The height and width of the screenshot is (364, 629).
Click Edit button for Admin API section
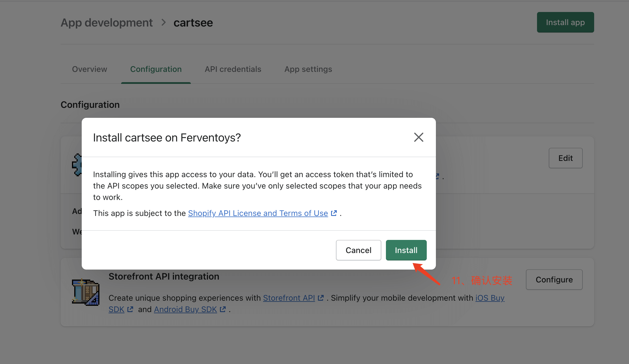pyautogui.click(x=565, y=158)
